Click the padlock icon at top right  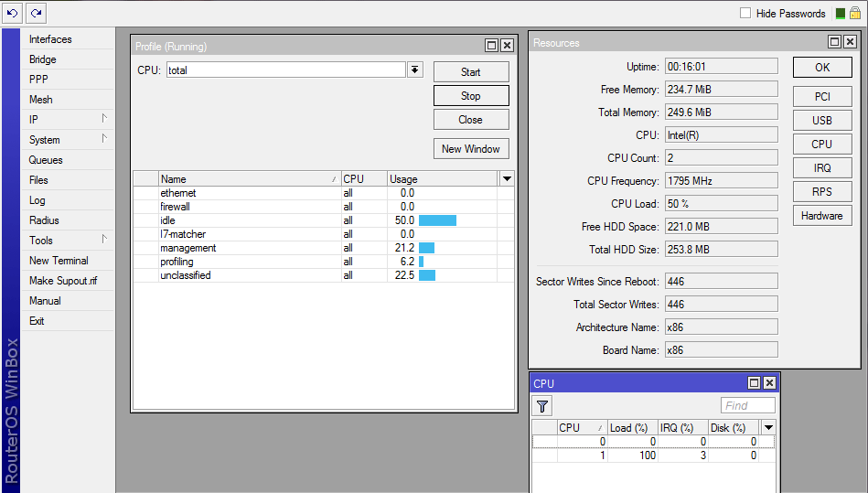[x=855, y=14]
